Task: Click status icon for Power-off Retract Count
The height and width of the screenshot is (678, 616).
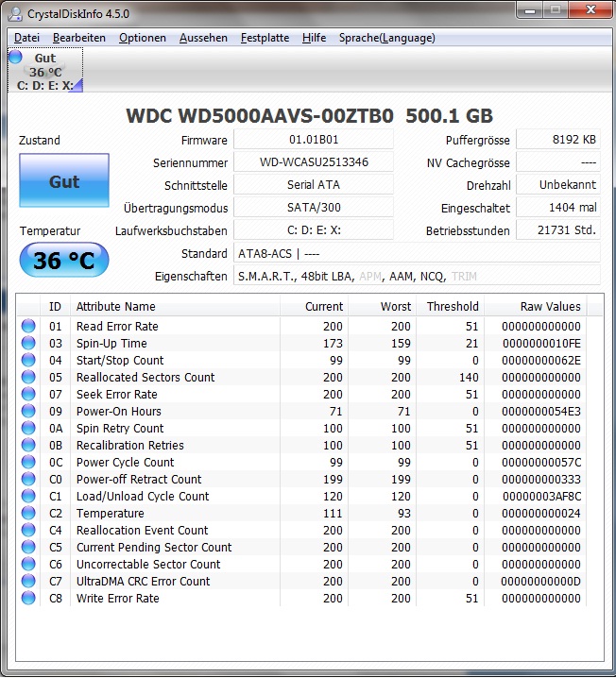Action: (28, 479)
